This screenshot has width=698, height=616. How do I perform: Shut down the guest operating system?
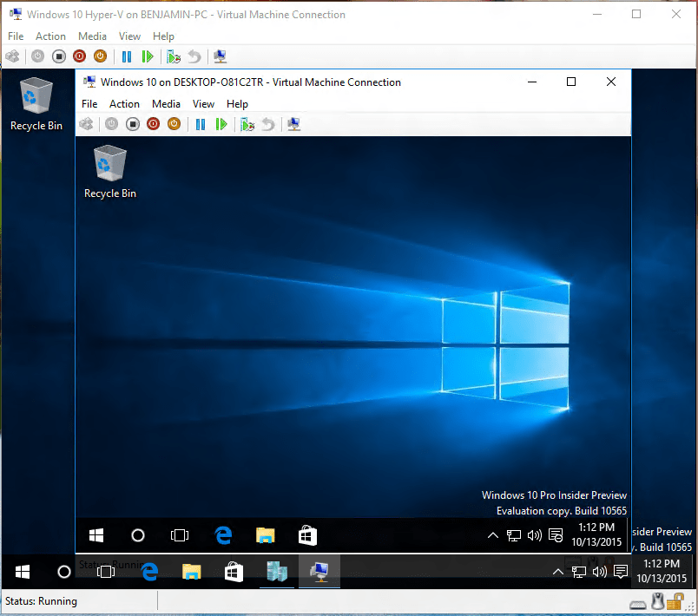coord(155,123)
